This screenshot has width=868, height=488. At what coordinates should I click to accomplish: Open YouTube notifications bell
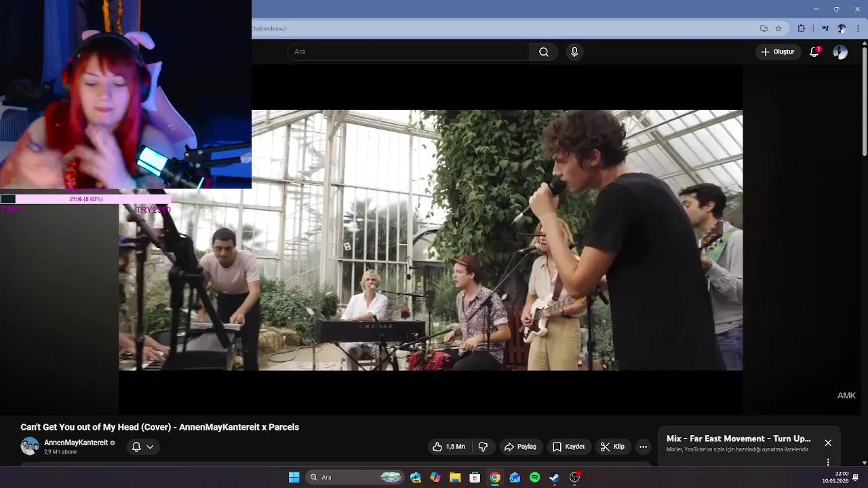(x=815, y=52)
